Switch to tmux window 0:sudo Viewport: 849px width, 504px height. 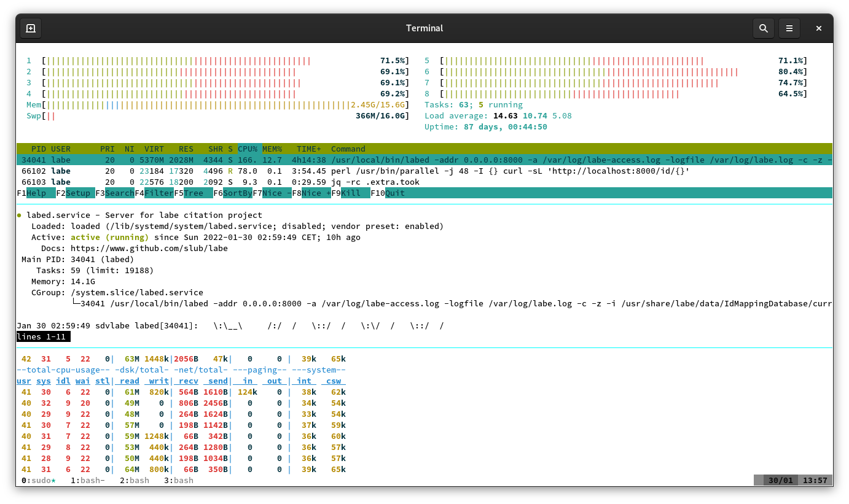point(39,481)
